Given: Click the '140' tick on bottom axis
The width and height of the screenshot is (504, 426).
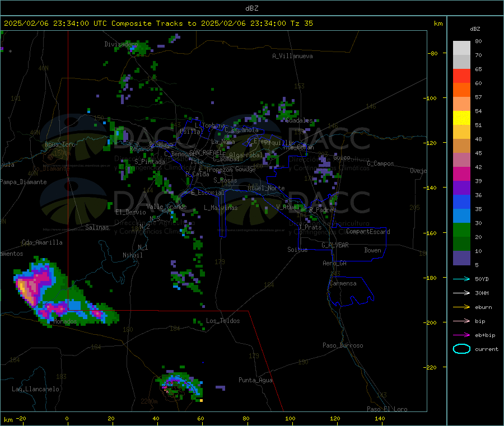Looking at the screenshot, I should pos(380,418).
